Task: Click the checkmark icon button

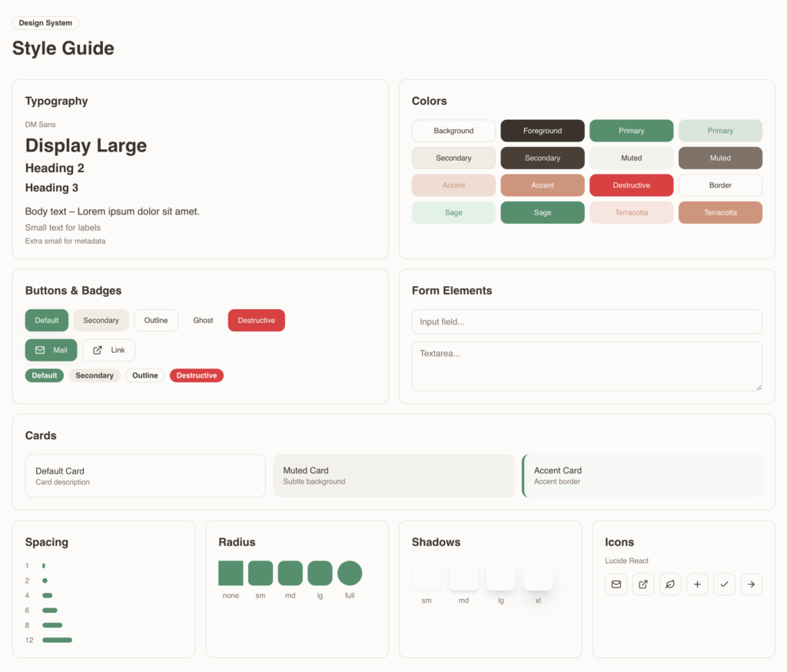Action: coord(724,584)
